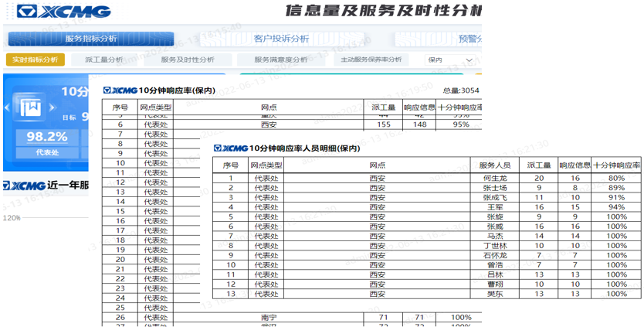The image size is (644, 327).
Task: Click the service person 曾浩
Action: point(495,265)
